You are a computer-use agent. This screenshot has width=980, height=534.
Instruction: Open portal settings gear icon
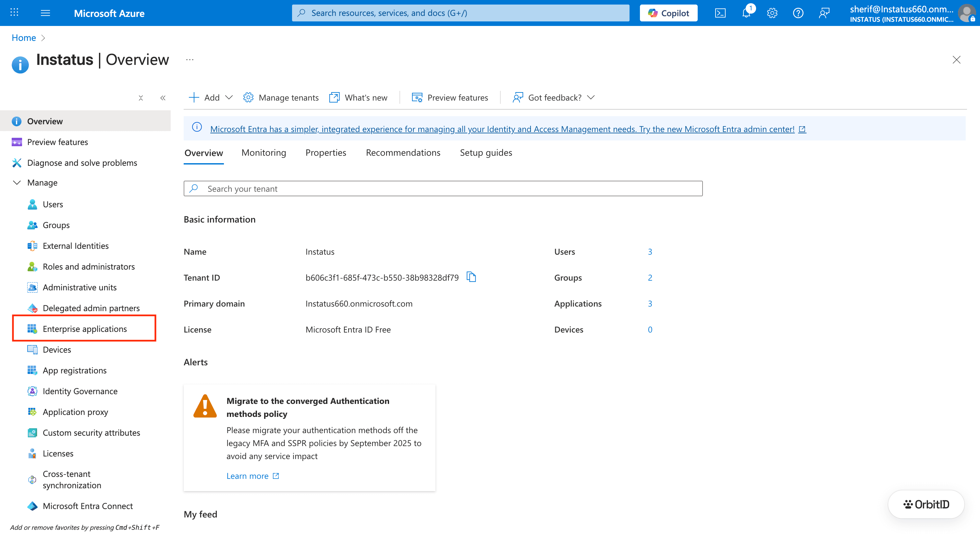[x=772, y=13]
